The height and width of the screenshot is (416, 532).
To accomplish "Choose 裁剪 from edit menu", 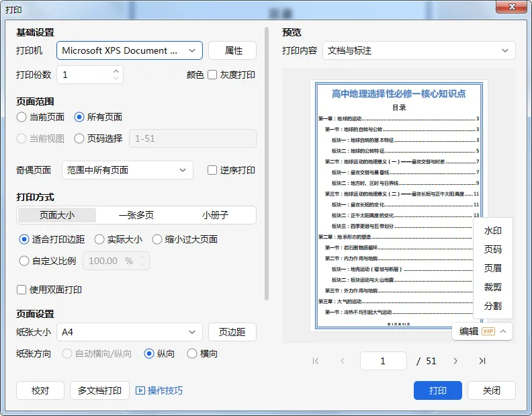I will coord(492,287).
